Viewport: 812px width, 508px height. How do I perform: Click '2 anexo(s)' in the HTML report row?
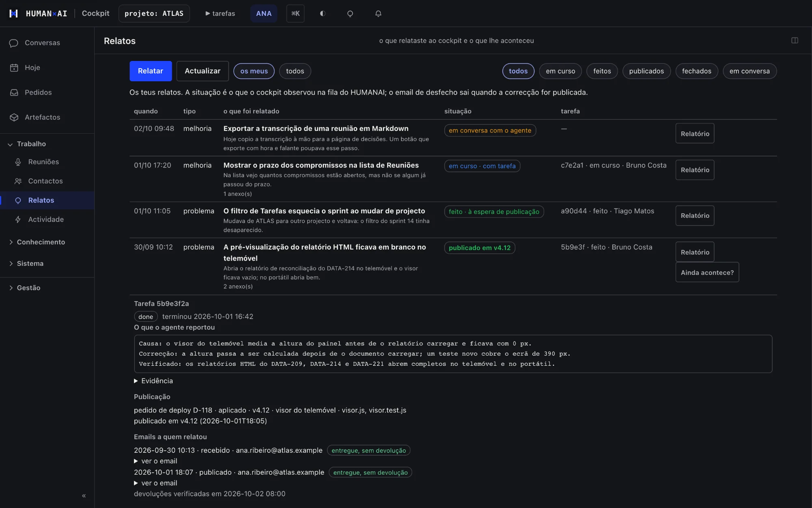click(x=238, y=287)
